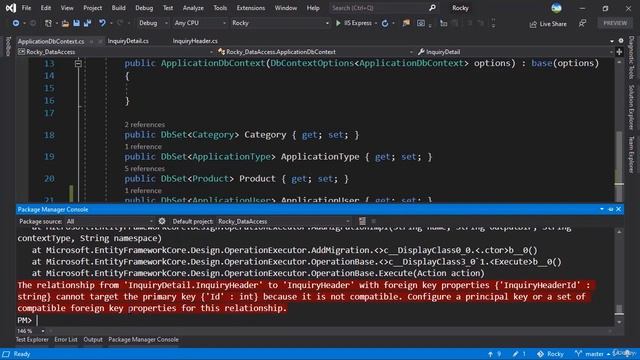Click the Open File folder icon
The width and height of the screenshot is (640, 360).
(65, 23)
